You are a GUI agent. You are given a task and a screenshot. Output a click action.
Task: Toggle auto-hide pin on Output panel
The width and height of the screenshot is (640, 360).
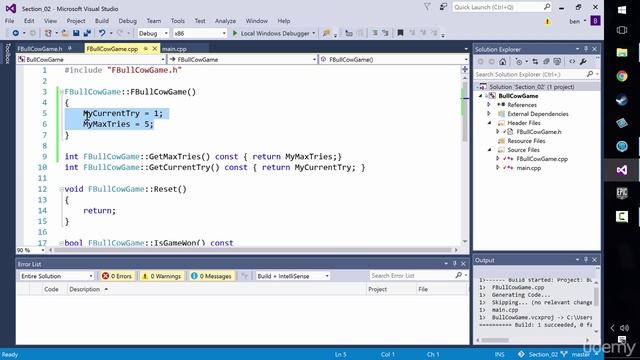click(x=586, y=260)
